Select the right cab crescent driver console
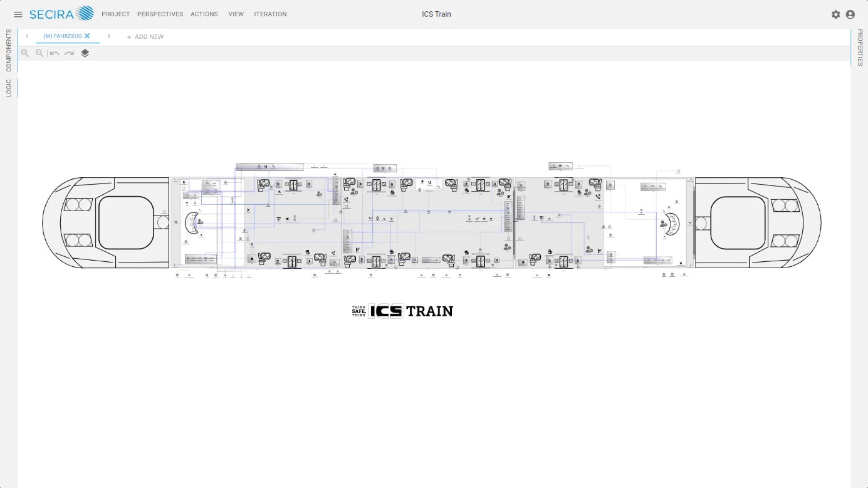The image size is (868, 488). [674, 224]
